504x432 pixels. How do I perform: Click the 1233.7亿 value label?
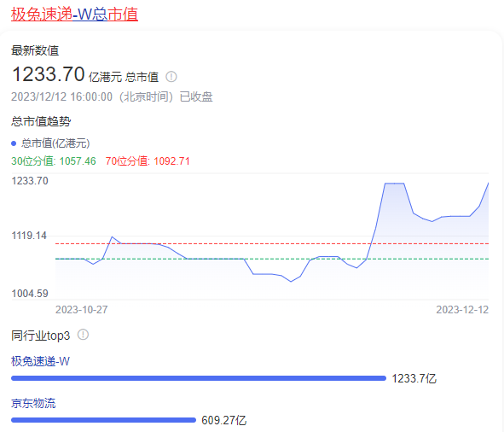pyautogui.click(x=414, y=378)
